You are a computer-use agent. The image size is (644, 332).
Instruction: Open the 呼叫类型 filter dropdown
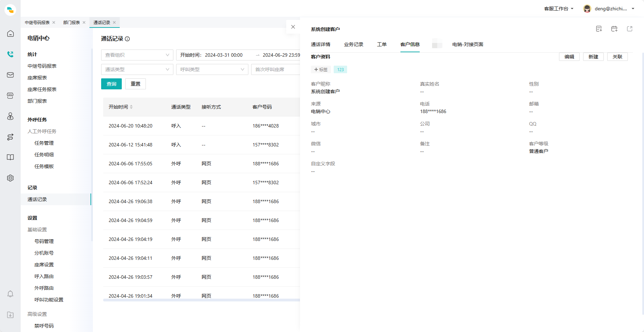[212, 69]
